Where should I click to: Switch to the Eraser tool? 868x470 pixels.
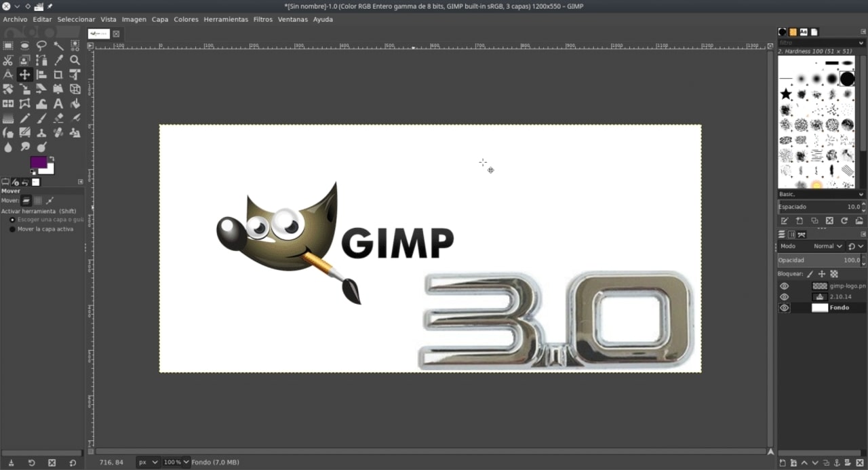click(x=58, y=117)
